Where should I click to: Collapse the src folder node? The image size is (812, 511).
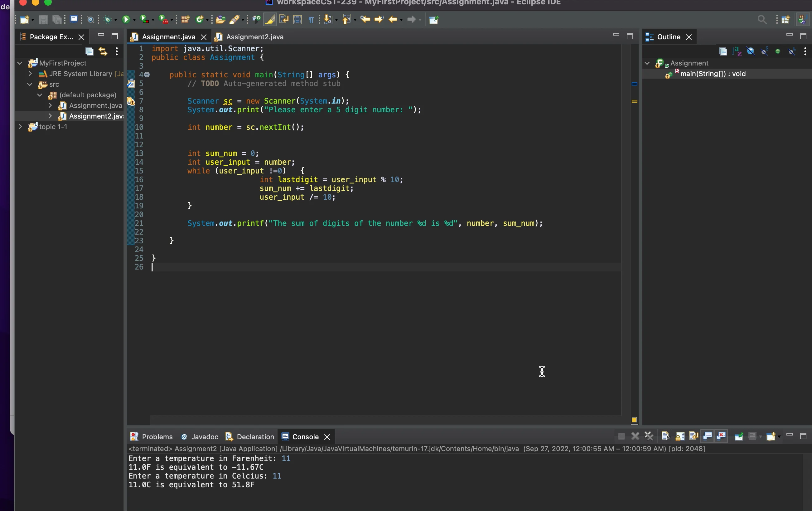pos(30,84)
